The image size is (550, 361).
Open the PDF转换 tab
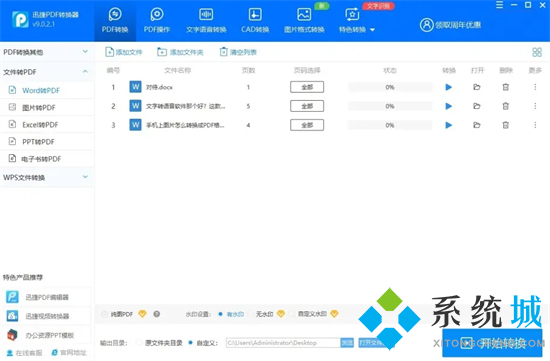tap(115, 21)
